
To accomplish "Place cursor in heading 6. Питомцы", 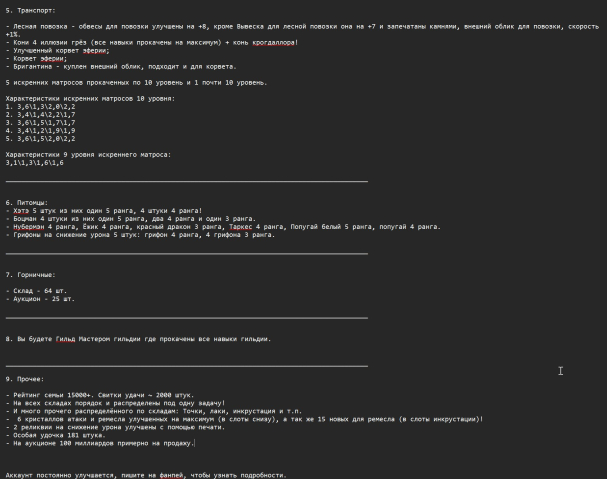I will coord(26,203).
